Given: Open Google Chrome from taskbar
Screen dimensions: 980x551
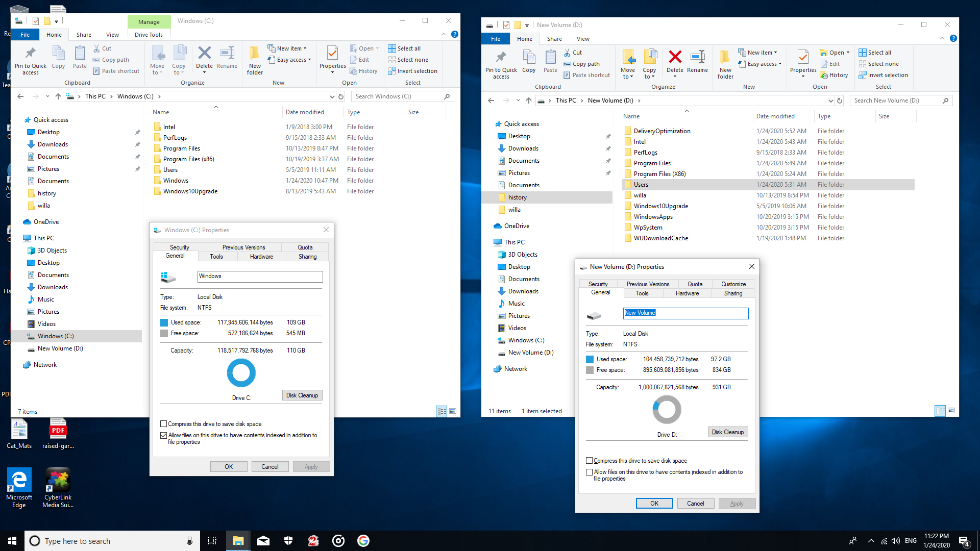Looking at the screenshot, I should (363, 541).
